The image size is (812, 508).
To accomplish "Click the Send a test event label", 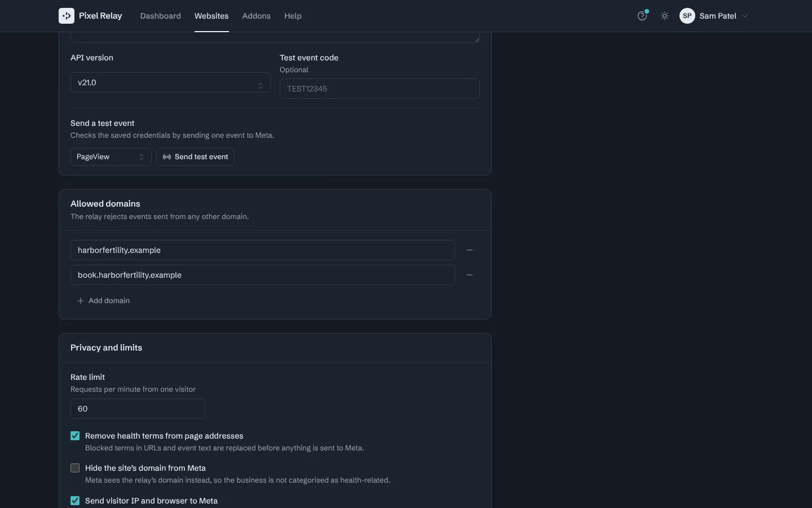I will click(x=103, y=123).
